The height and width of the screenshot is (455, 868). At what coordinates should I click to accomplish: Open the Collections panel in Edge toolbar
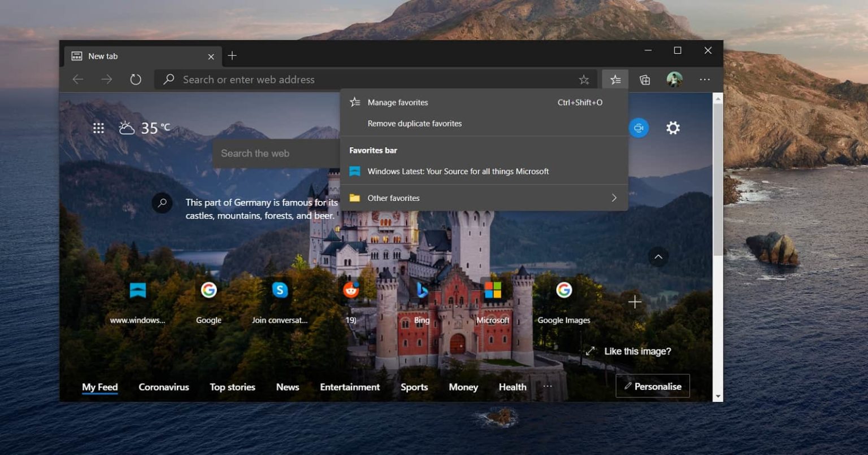coord(645,79)
